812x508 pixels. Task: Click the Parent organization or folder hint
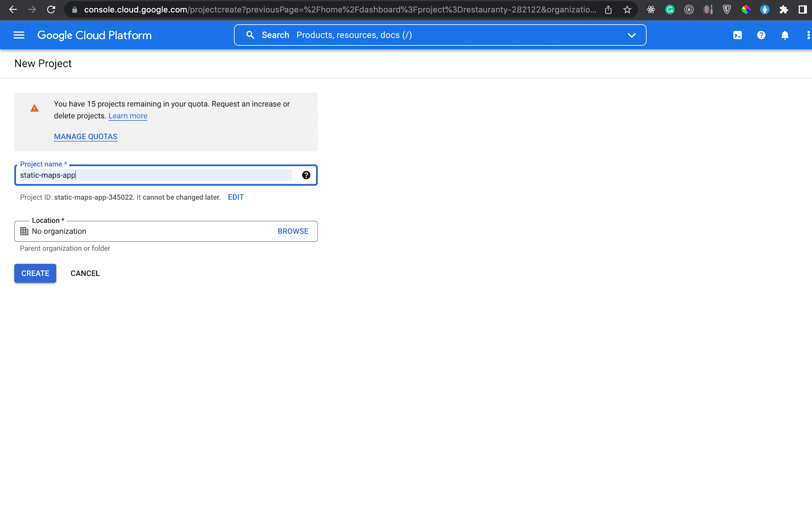point(65,248)
